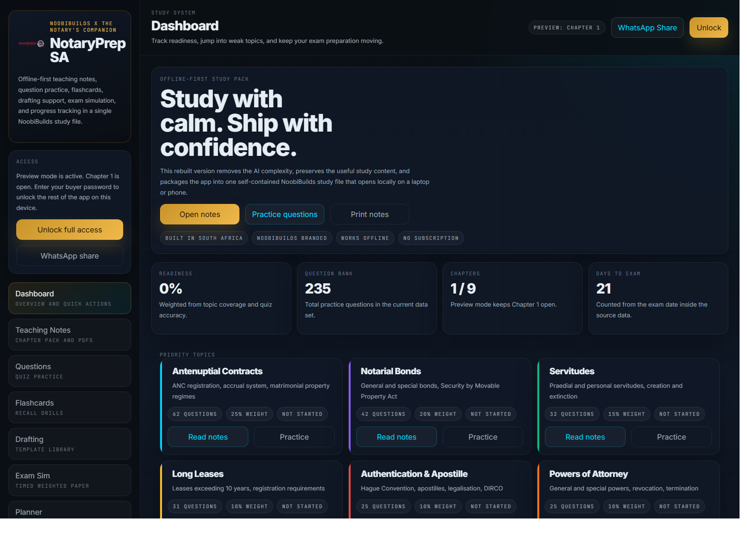Image resolution: width=747 pixels, height=560 pixels.
Task: Read notes for Servitudes
Action: 585,437
